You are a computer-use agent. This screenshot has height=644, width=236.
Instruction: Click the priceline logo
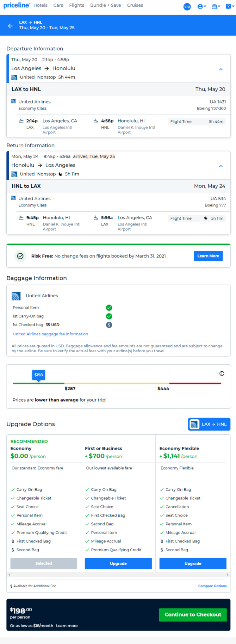pyautogui.click(x=17, y=5)
